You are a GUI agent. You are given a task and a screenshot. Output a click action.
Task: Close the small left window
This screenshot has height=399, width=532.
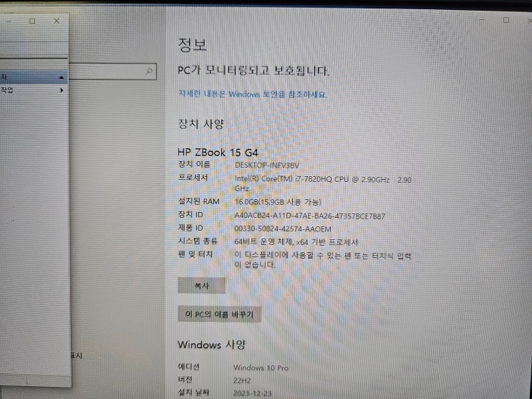click(x=57, y=21)
